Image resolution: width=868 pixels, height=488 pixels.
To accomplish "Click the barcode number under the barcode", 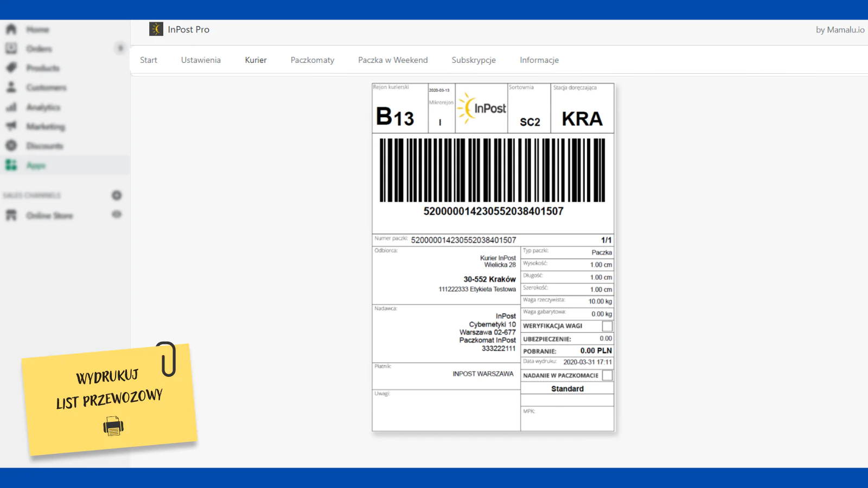I will (493, 211).
